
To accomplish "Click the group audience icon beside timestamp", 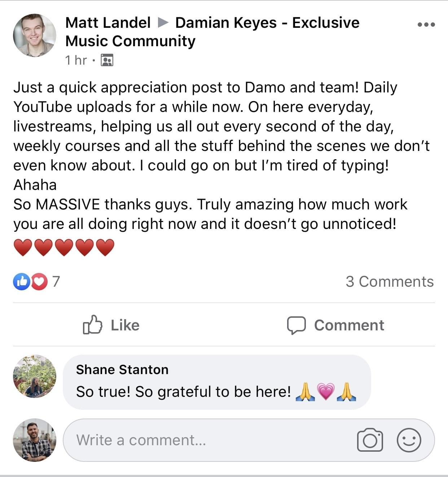I will (107, 60).
